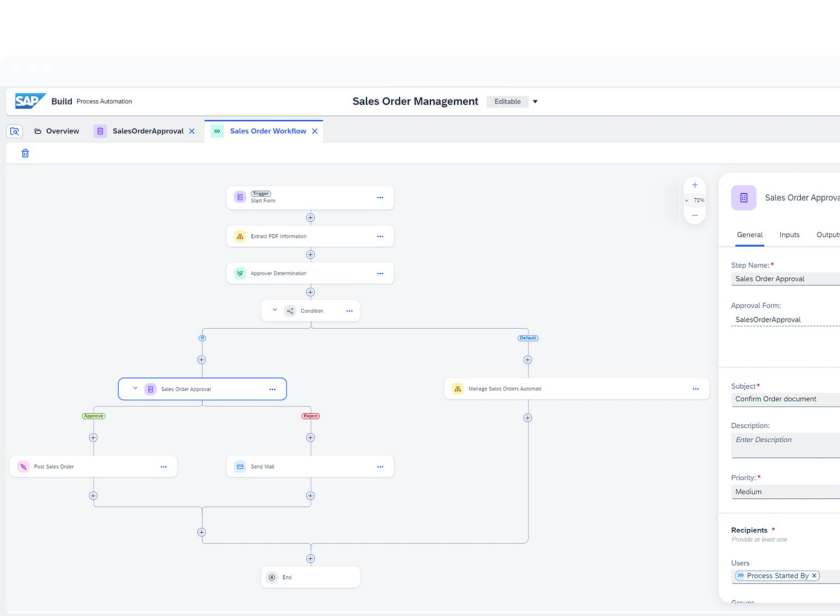Click the Approver Determination decision icon
The image size is (840, 616).
(240, 273)
